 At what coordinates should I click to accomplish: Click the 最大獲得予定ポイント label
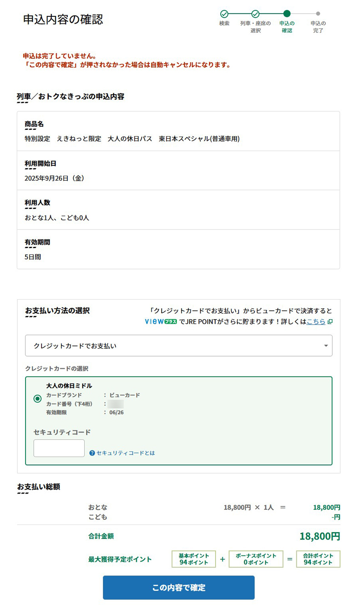tap(120, 560)
